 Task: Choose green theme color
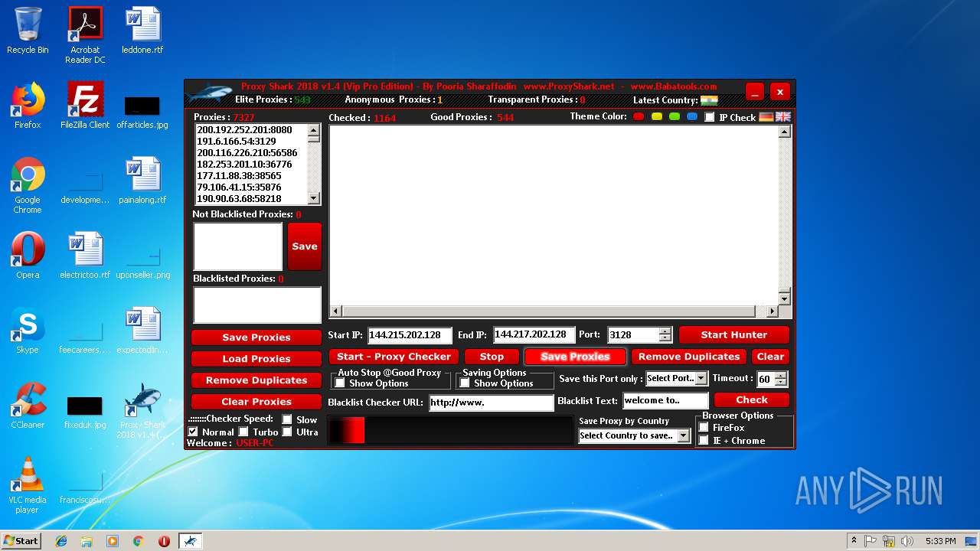(x=675, y=116)
